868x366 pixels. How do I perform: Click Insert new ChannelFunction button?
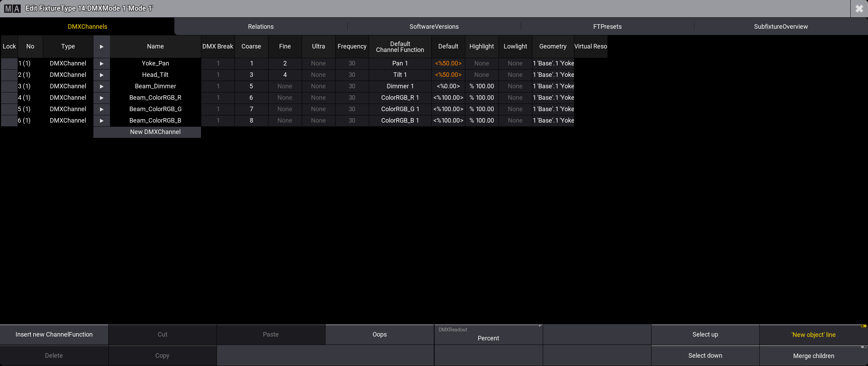tap(54, 334)
